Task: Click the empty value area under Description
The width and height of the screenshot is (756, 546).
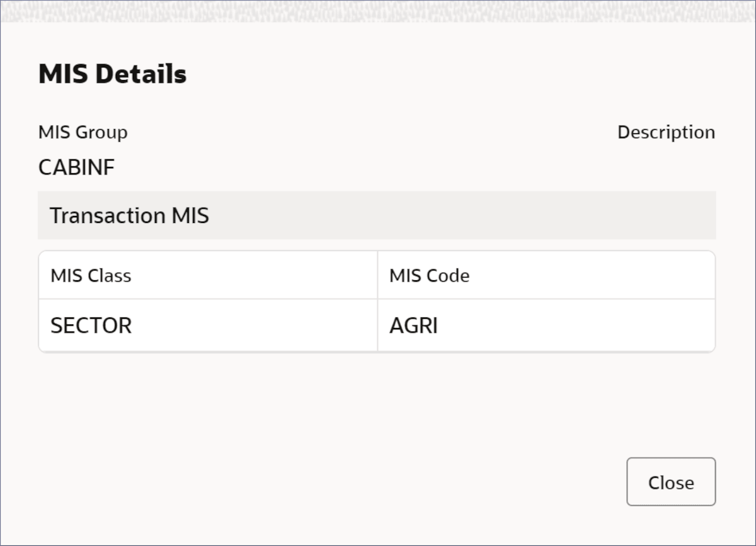Action: pyautogui.click(x=666, y=168)
